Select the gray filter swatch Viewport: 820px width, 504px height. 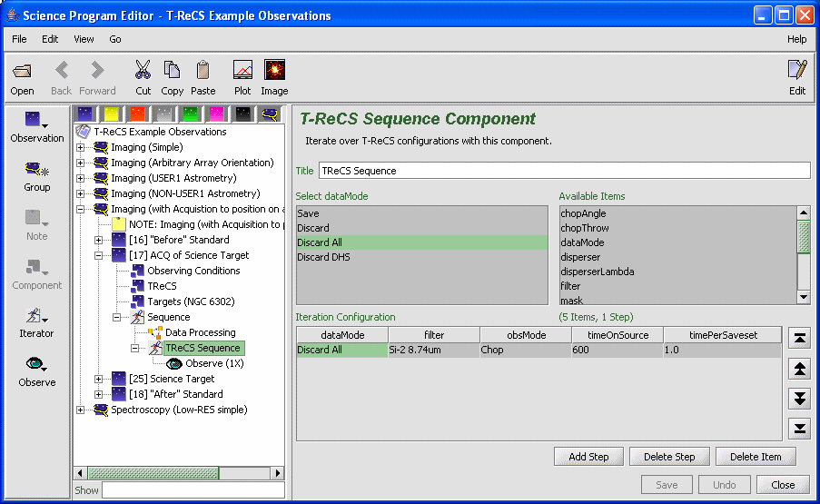(164, 114)
